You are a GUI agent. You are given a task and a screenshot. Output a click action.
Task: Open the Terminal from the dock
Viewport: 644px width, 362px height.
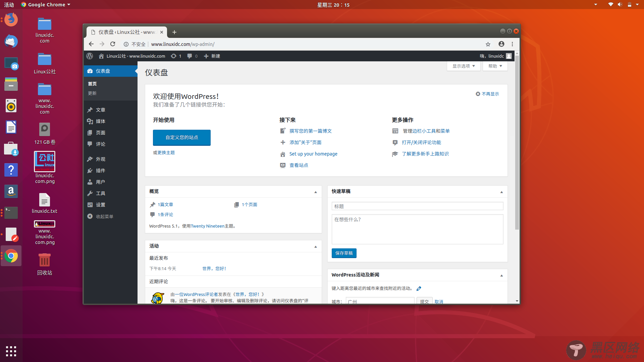[x=11, y=213]
